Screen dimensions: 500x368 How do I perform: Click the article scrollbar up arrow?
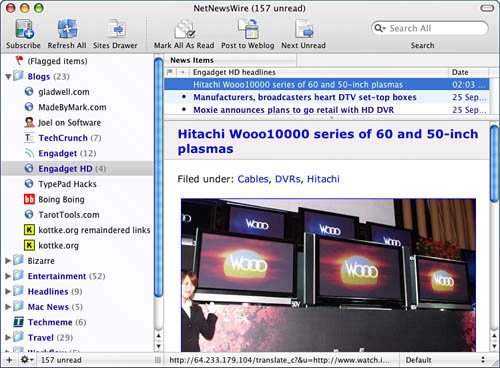coord(494,336)
